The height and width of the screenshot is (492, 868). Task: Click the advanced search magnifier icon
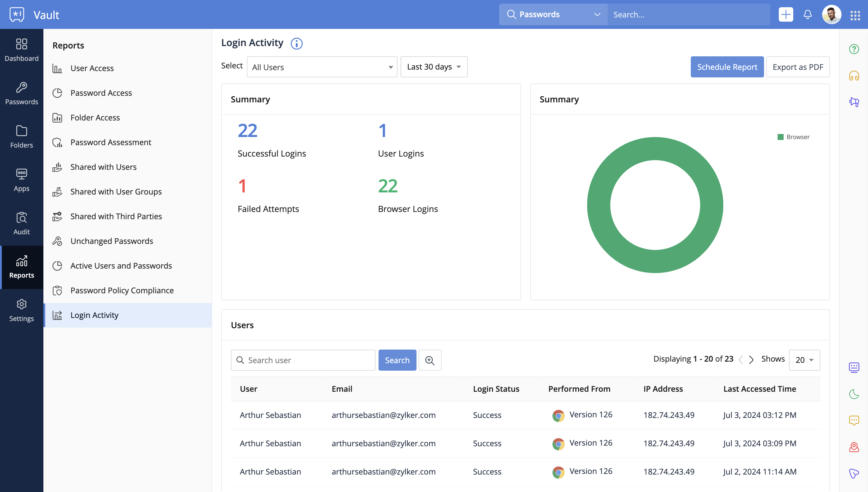(x=430, y=360)
